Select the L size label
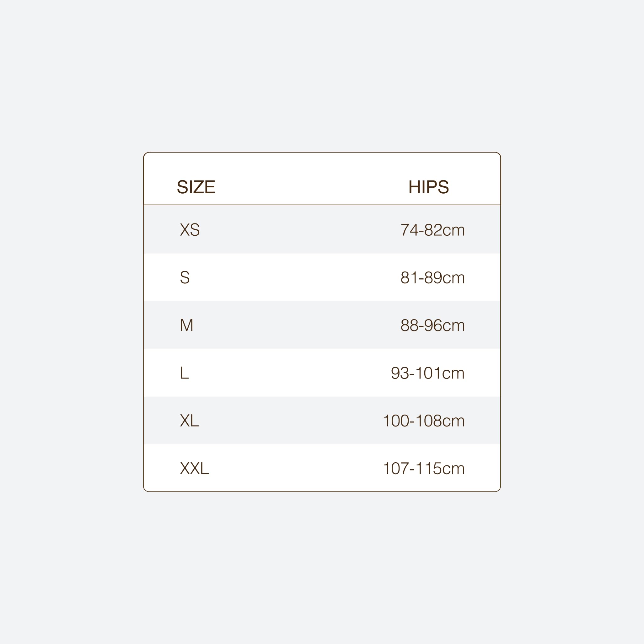The image size is (644, 644). [184, 372]
